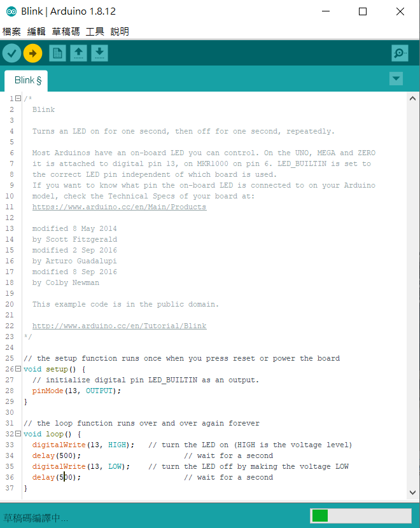This screenshot has height=528, width=420.
Task: Open a sketch with the up-arrow icon
Action: (78, 53)
